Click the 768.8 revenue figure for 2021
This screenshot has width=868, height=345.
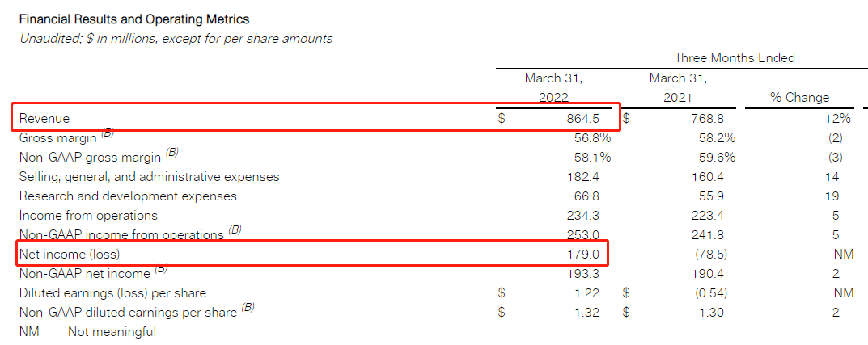[706, 118]
